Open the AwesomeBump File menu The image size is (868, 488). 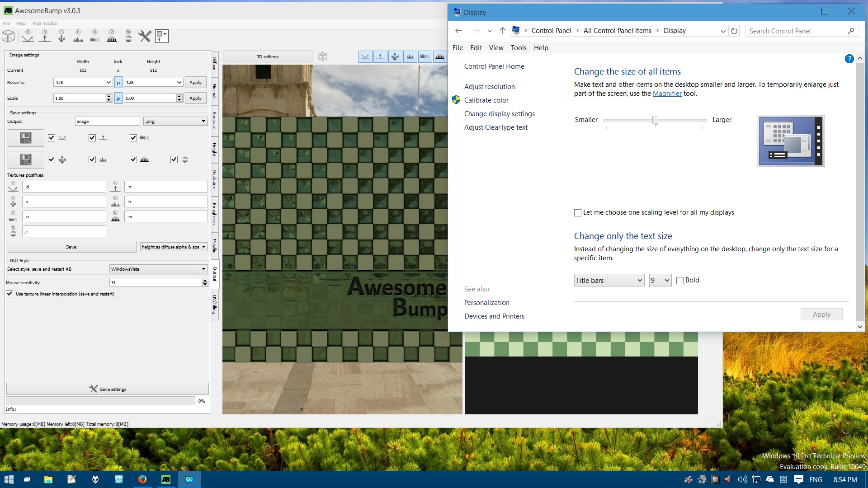[6, 23]
